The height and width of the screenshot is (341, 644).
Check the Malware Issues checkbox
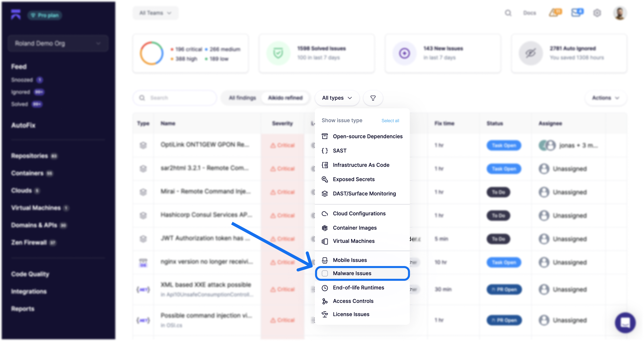[325, 273]
